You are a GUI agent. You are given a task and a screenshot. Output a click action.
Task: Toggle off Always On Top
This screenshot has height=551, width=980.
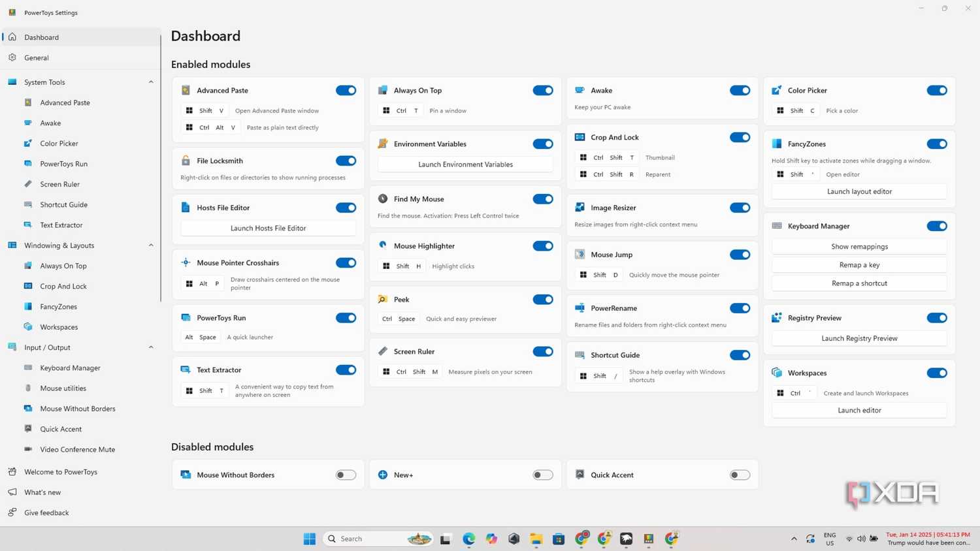tap(543, 91)
